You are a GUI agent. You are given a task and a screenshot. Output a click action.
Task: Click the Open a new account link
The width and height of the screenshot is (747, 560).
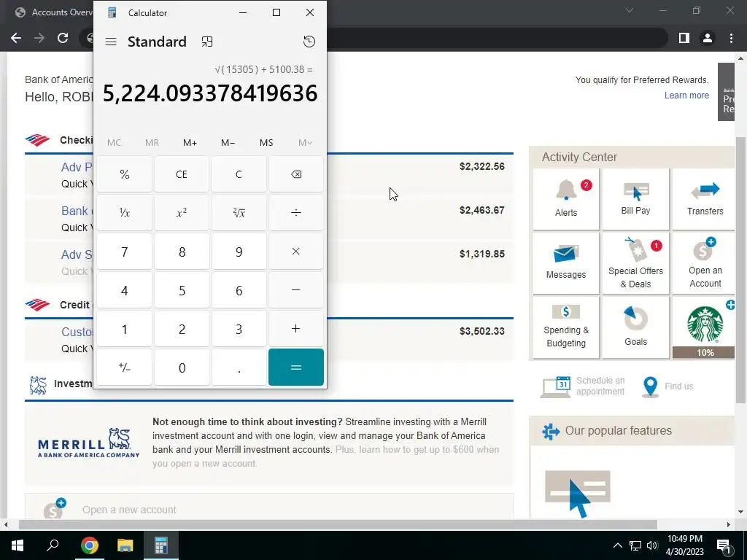(128, 510)
